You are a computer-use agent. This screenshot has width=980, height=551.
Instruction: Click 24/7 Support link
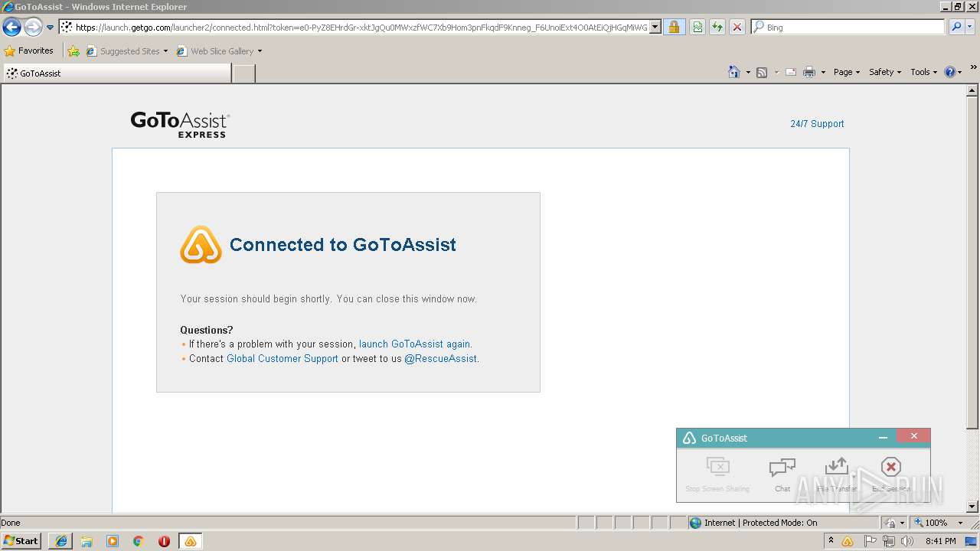point(817,123)
